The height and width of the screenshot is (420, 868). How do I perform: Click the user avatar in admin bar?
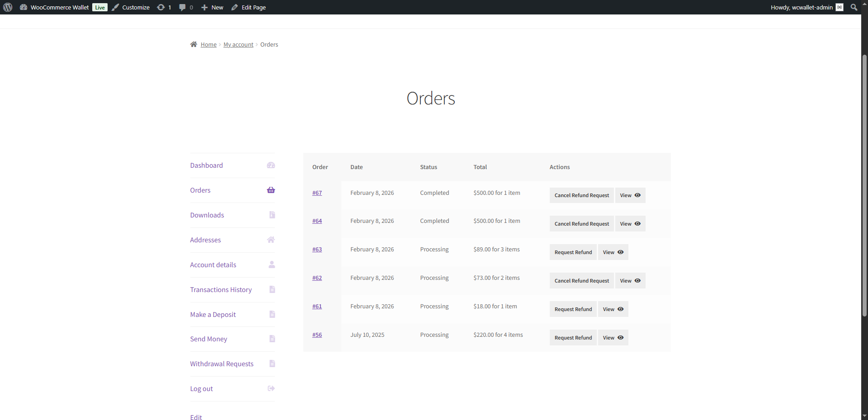tap(840, 7)
